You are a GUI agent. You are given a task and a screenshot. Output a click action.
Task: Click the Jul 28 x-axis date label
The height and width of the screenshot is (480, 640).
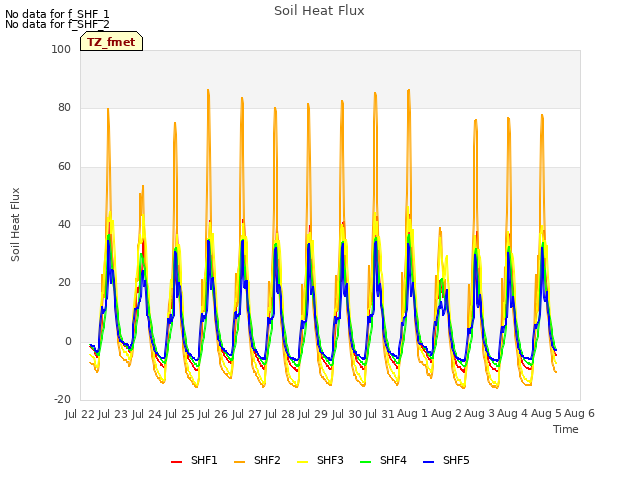280,414
